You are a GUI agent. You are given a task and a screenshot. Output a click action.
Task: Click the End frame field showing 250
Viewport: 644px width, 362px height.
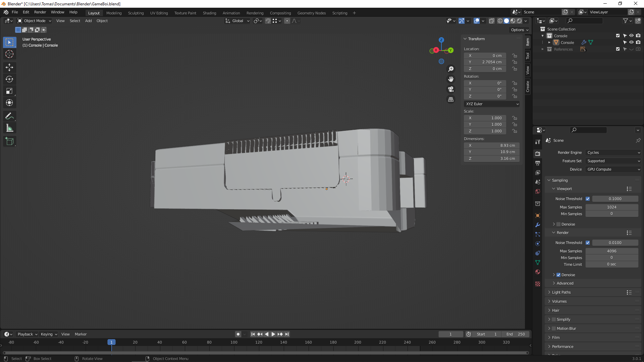[516, 334]
